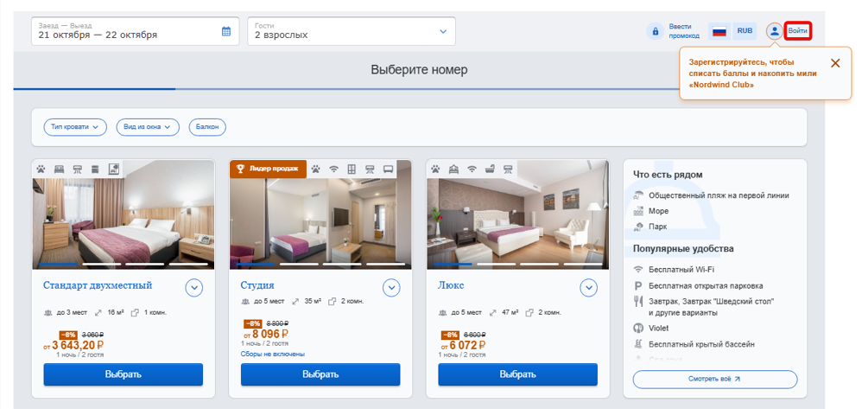868x409 pixels.
Task: Click Выбрать button under Студия
Action: click(x=320, y=374)
